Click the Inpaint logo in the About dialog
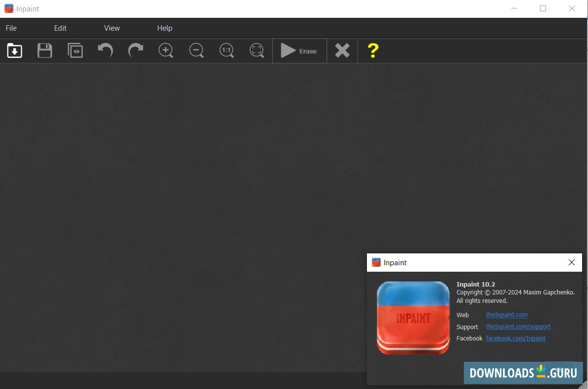The width and height of the screenshot is (588, 389). coord(413,318)
